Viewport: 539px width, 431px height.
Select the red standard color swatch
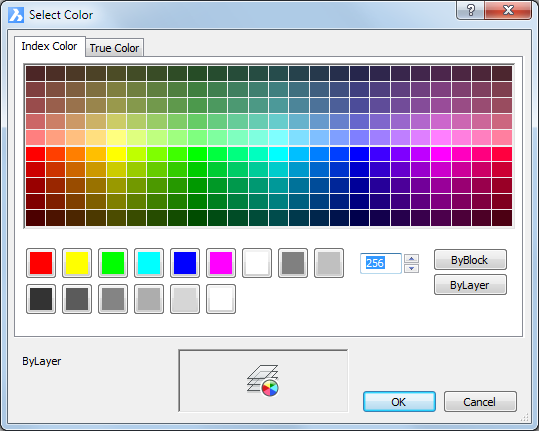pyautogui.click(x=41, y=263)
